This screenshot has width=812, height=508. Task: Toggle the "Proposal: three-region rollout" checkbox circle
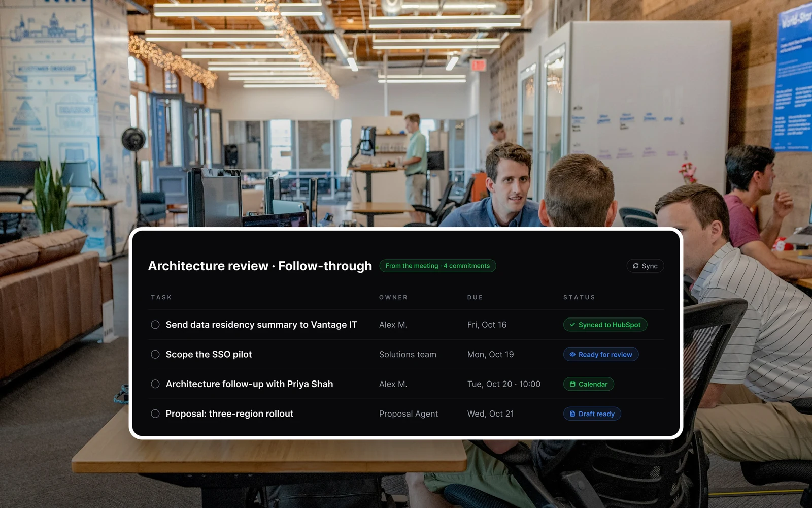point(155,414)
